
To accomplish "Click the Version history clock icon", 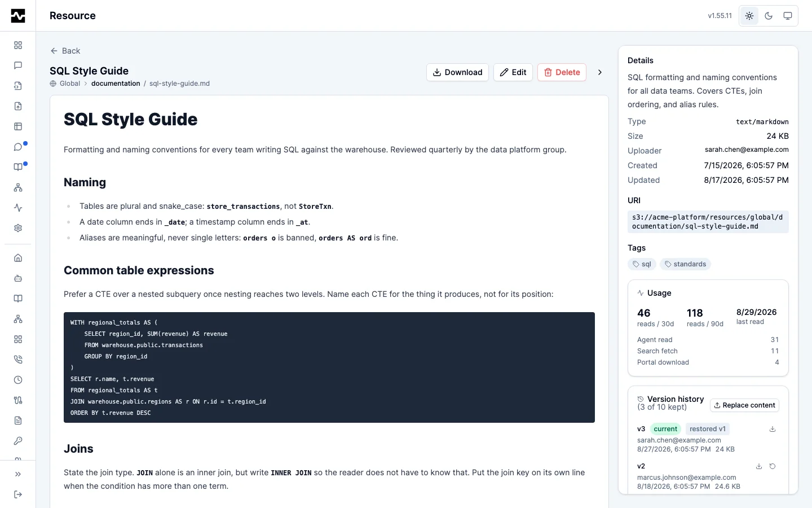I will point(641,399).
